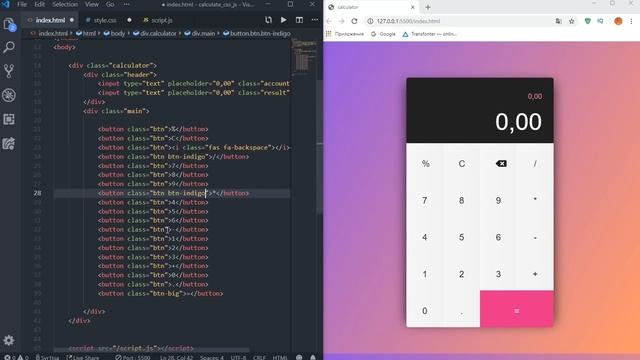The image size is (640, 360).
Task: Click the site info icon in address bar
Action: pos(370,21)
